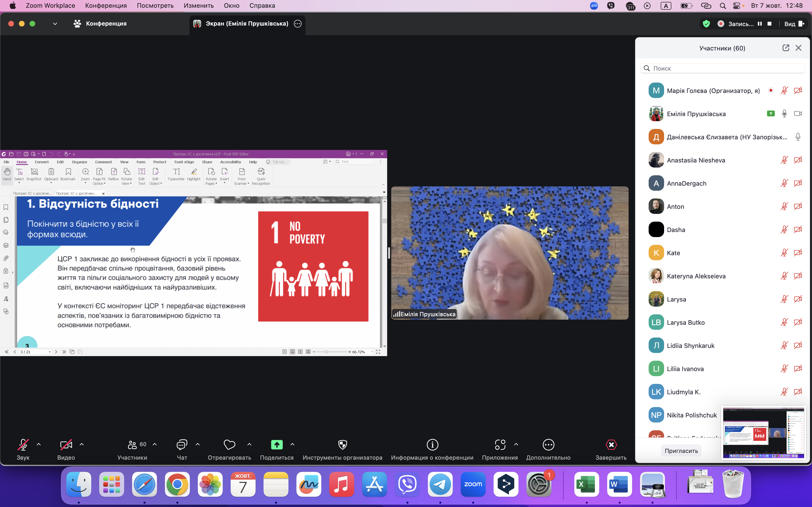Click the green Share screen icon
The width and height of the screenshot is (812, 507).
[x=276, y=445]
